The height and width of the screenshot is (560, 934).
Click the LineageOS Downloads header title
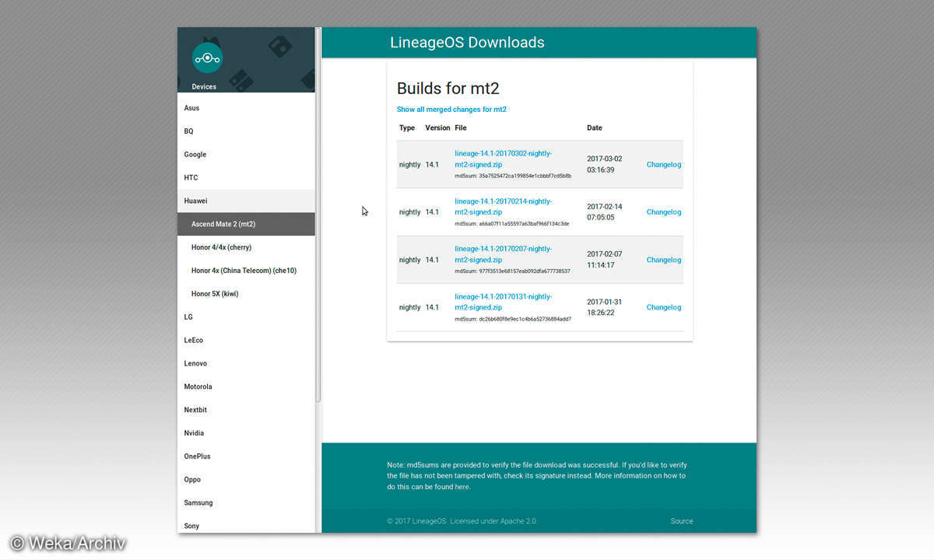[467, 43]
